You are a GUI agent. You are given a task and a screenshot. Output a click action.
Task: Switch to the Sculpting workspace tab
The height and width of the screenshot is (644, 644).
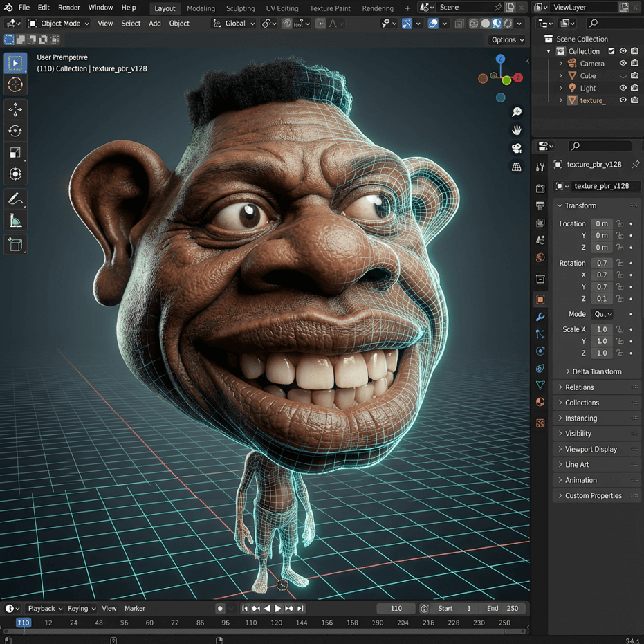(240, 8)
